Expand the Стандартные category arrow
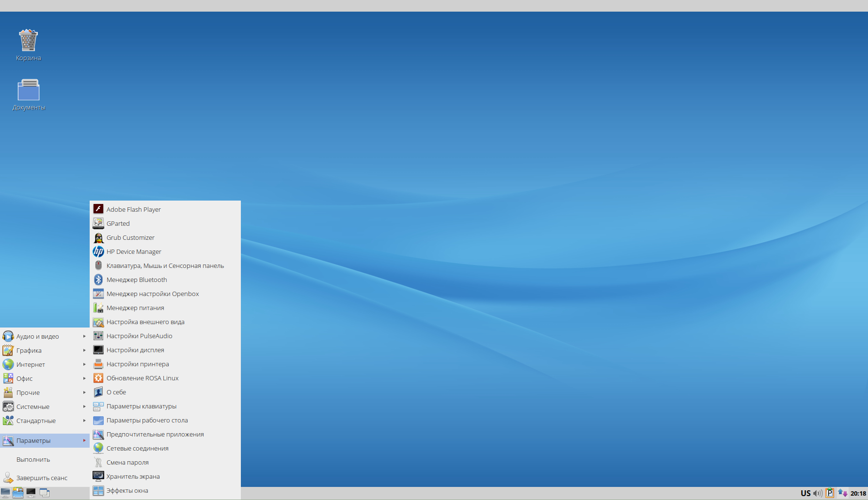This screenshot has height=500, width=868. click(x=84, y=421)
